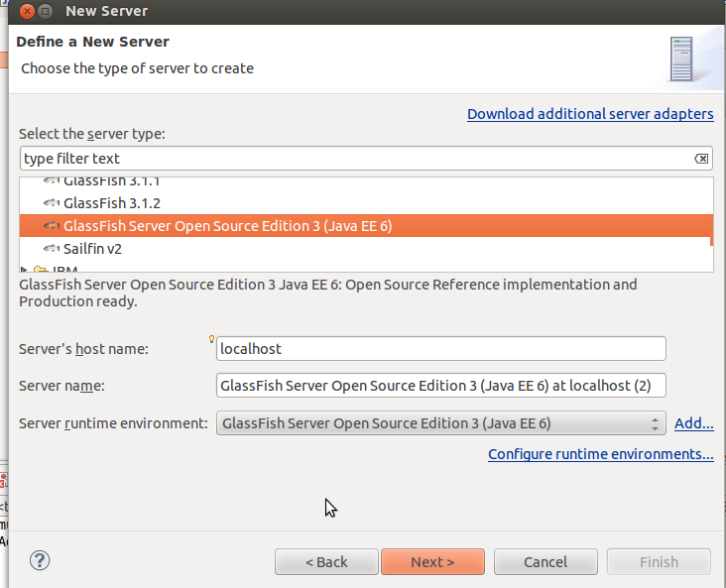The width and height of the screenshot is (726, 588).
Task: Click the Add... runtime link
Action: point(693,423)
